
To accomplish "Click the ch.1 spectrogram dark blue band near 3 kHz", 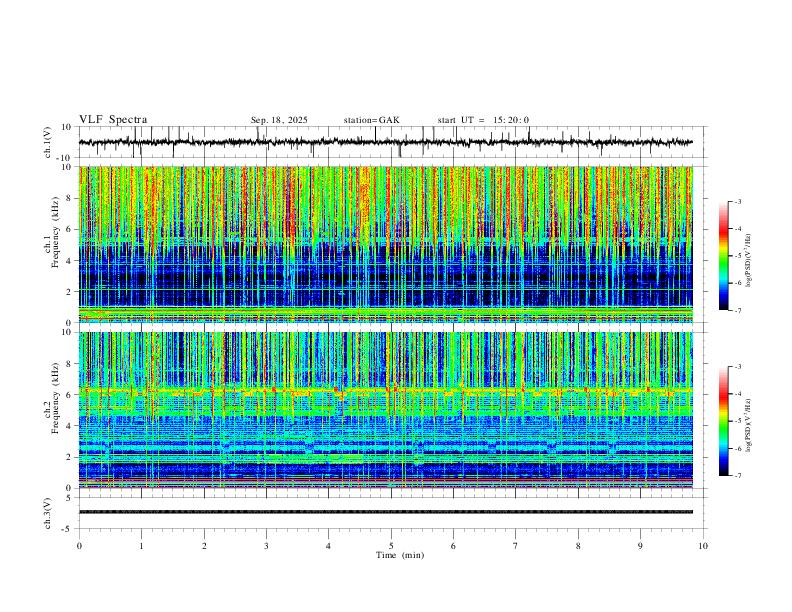I will 385,277.
